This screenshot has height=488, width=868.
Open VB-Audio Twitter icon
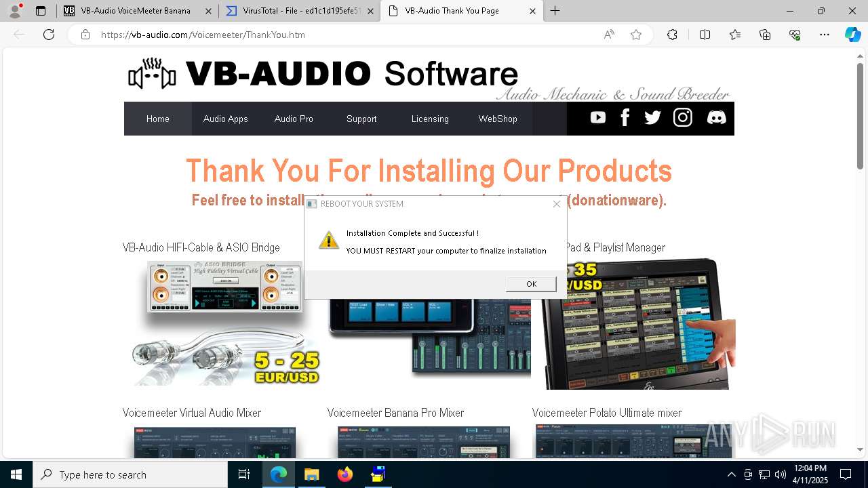coord(652,118)
